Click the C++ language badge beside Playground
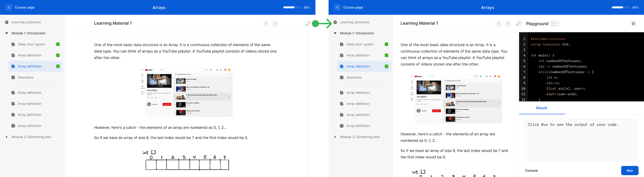 (554, 24)
